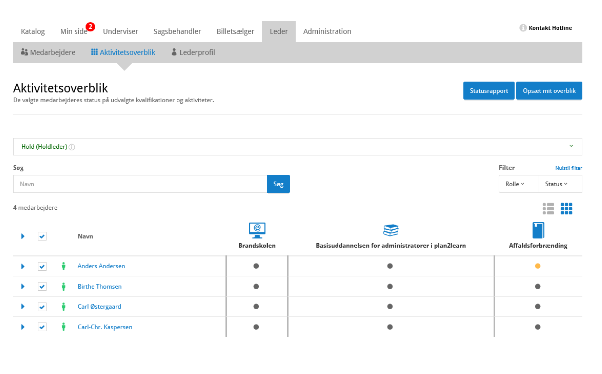Click the green person icon for Birthe Thomsen
This screenshot has height=374, width=602.
(x=64, y=286)
